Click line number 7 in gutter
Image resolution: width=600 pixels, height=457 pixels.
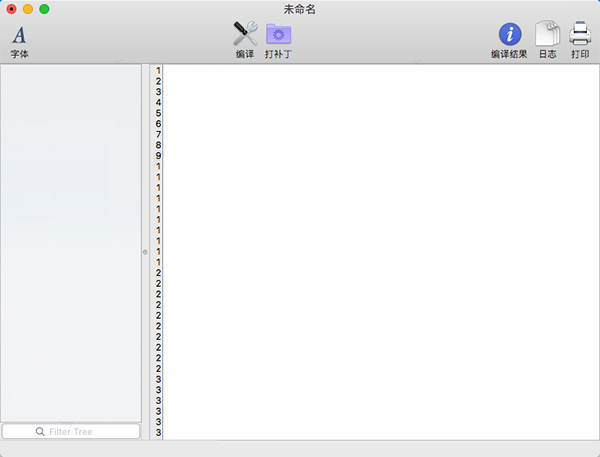pos(158,134)
